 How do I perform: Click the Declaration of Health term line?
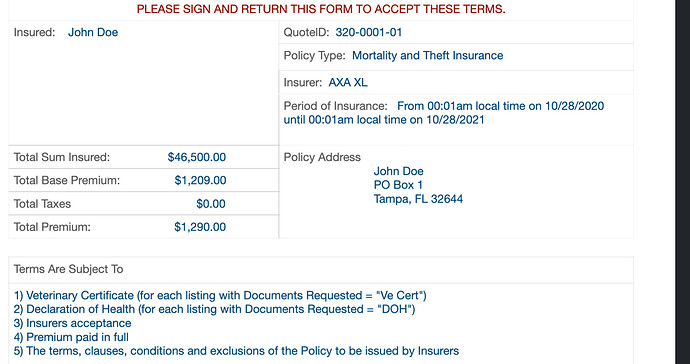tap(214, 309)
